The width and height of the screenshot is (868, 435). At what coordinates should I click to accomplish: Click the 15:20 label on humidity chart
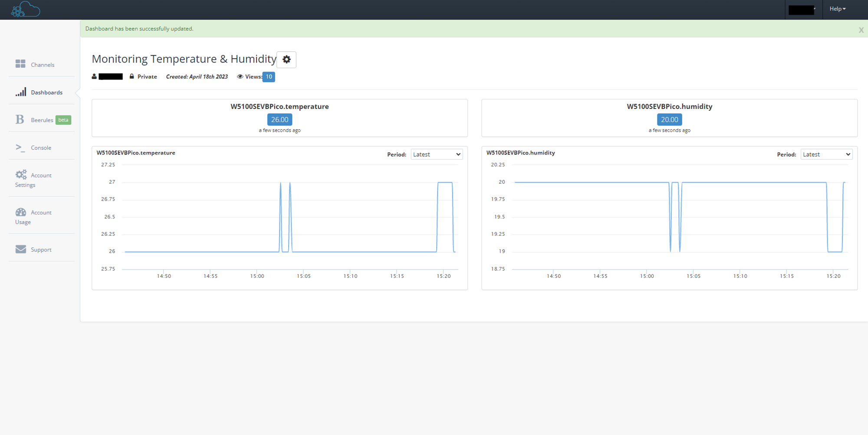click(833, 276)
